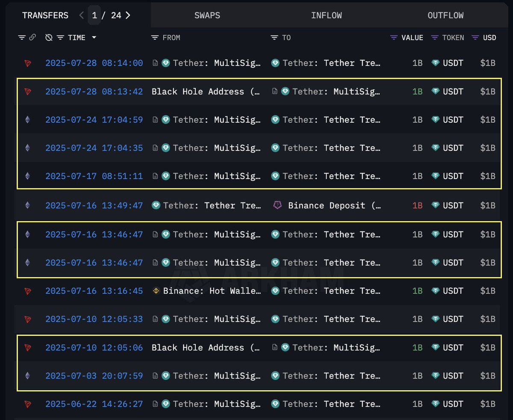Open Tether Treasury sender on the 13:49:47 row

tap(212, 206)
